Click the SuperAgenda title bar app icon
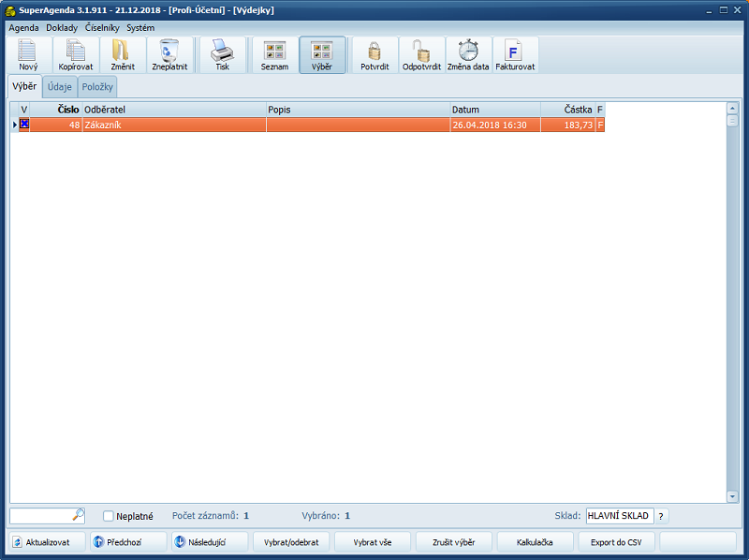Screen dimensions: 749x560 pos(9,10)
